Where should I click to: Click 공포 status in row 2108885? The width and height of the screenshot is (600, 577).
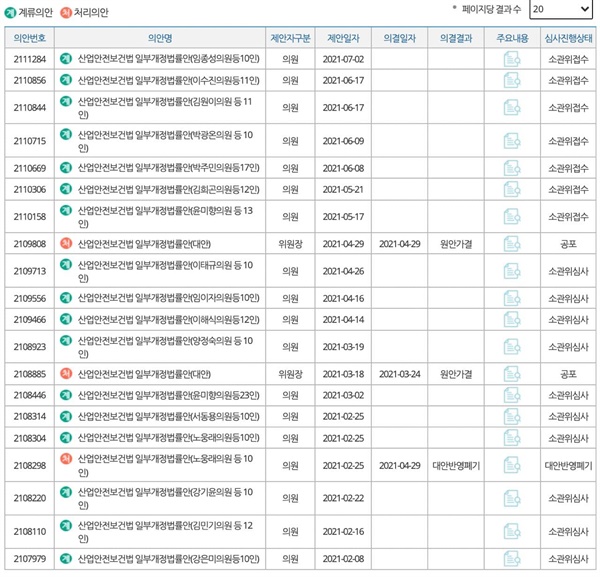tap(568, 374)
